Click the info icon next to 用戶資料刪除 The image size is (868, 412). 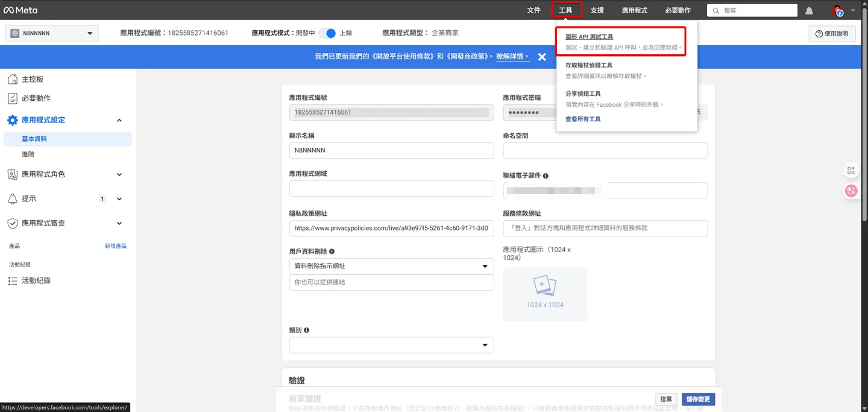tap(332, 251)
